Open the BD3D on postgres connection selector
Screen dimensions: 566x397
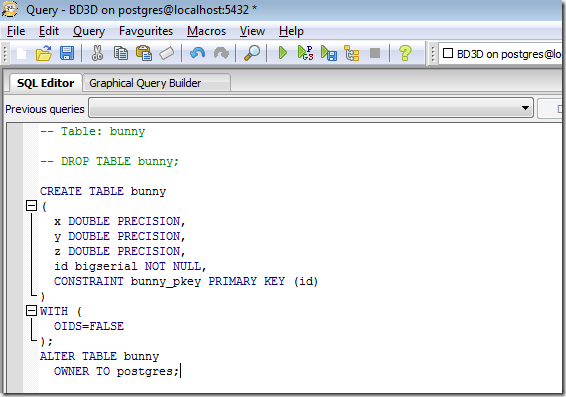(501, 54)
